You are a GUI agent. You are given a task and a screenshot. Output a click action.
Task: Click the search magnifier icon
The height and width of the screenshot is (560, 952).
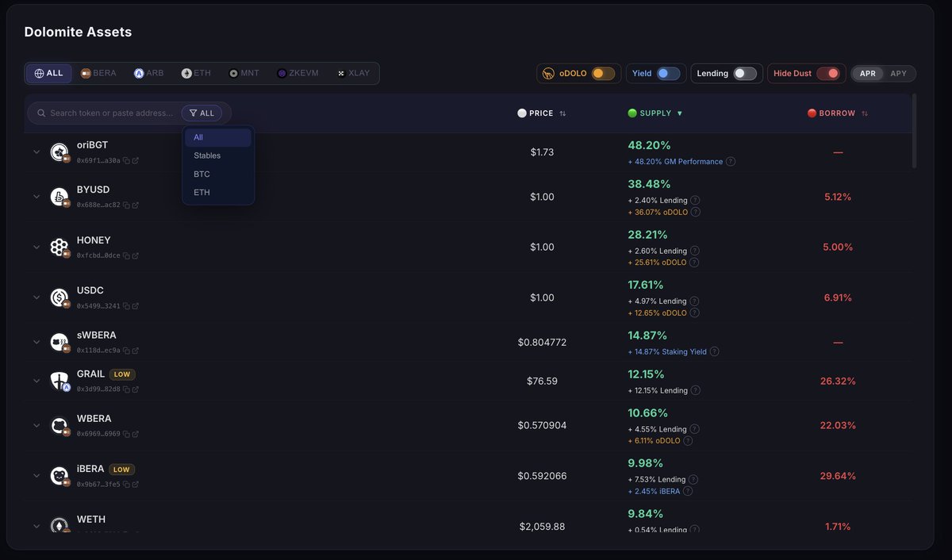click(x=41, y=113)
